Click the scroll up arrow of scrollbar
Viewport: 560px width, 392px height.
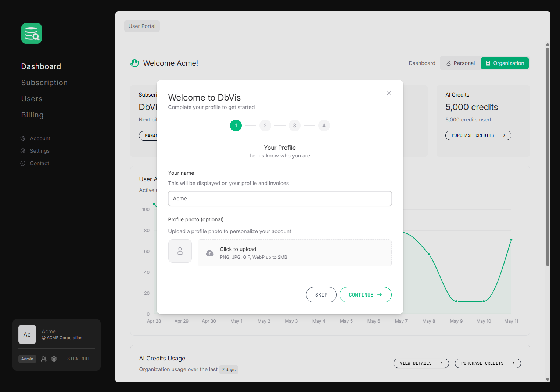pos(548,44)
